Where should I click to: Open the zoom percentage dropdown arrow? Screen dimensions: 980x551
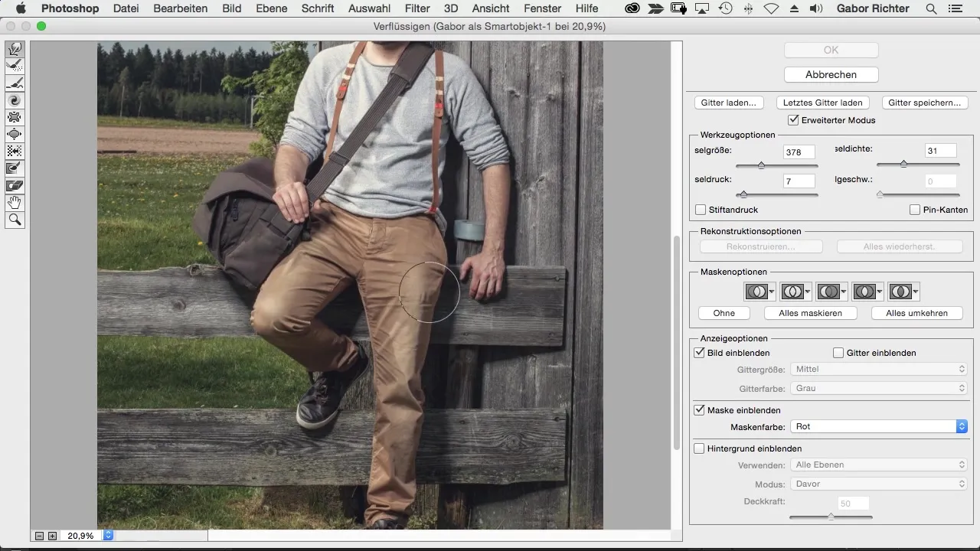click(108, 536)
